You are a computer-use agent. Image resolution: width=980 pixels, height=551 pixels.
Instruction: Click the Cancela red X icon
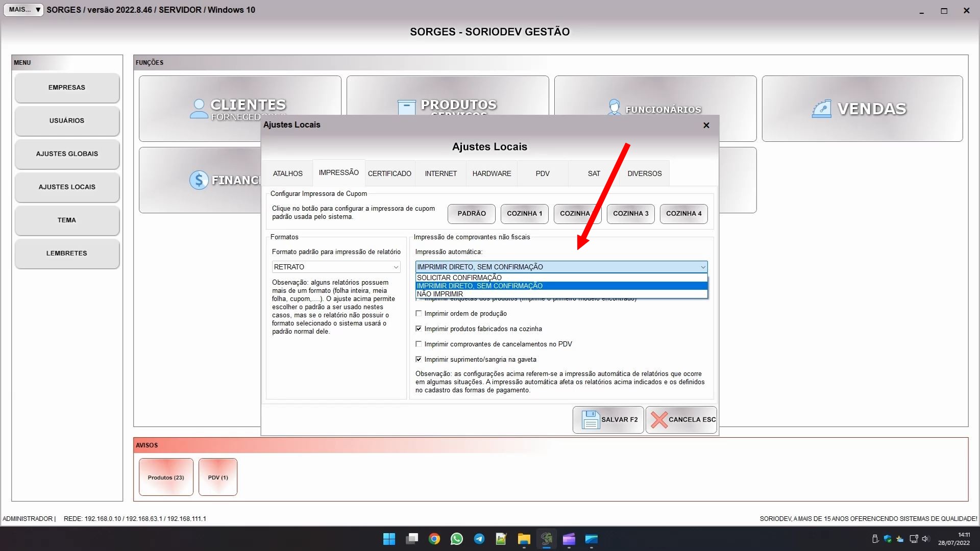(x=658, y=420)
